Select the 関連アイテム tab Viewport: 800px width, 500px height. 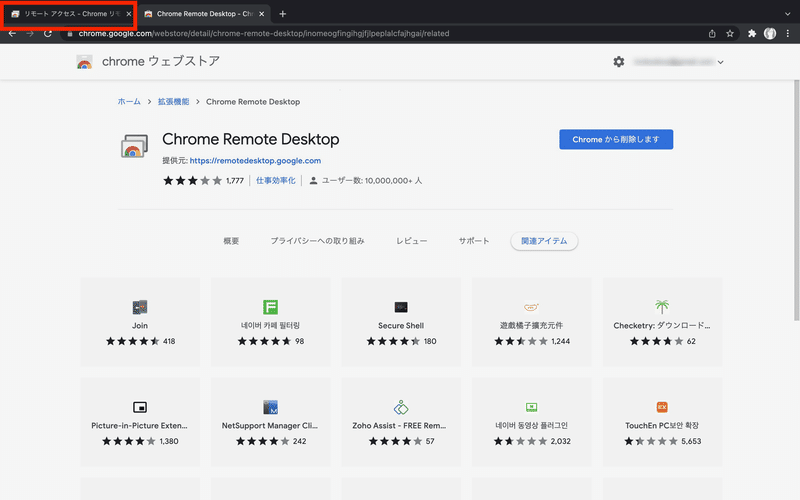tap(544, 241)
